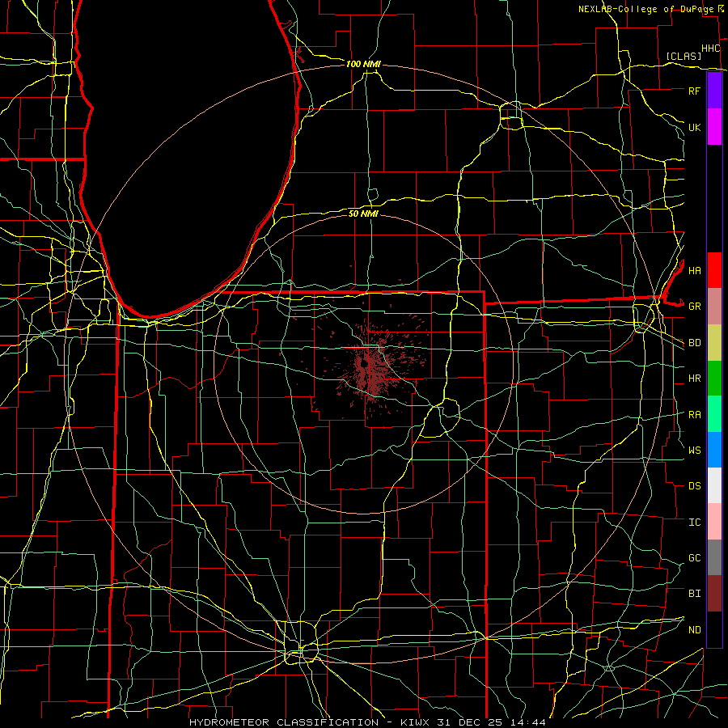Click the BD legend label
728x728 pixels.
(x=694, y=343)
